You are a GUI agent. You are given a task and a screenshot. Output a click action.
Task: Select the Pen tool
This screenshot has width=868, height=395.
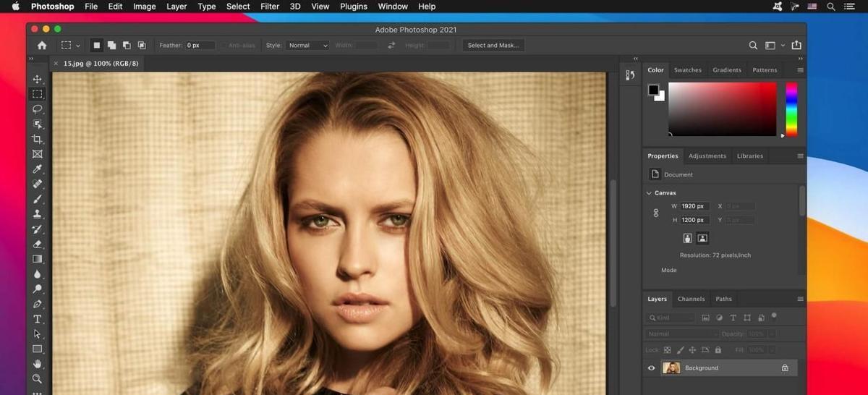tap(38, 304)
